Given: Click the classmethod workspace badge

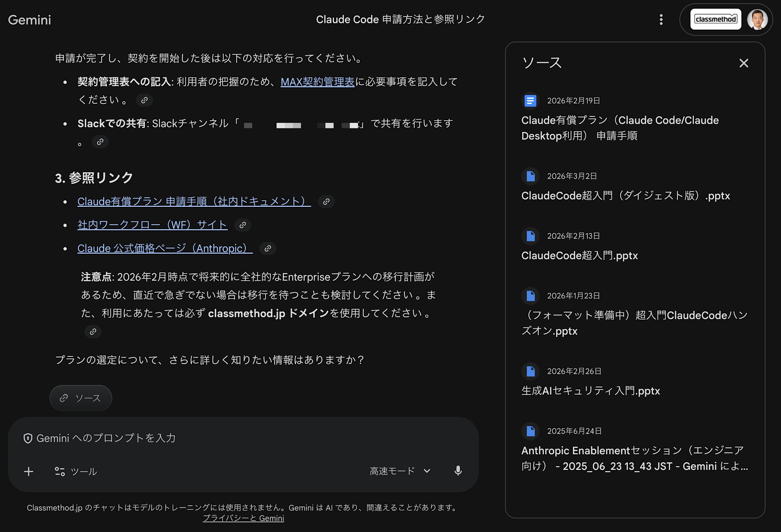Looking at the screenshot, I should pyautogui.click(x=716, y=19).
